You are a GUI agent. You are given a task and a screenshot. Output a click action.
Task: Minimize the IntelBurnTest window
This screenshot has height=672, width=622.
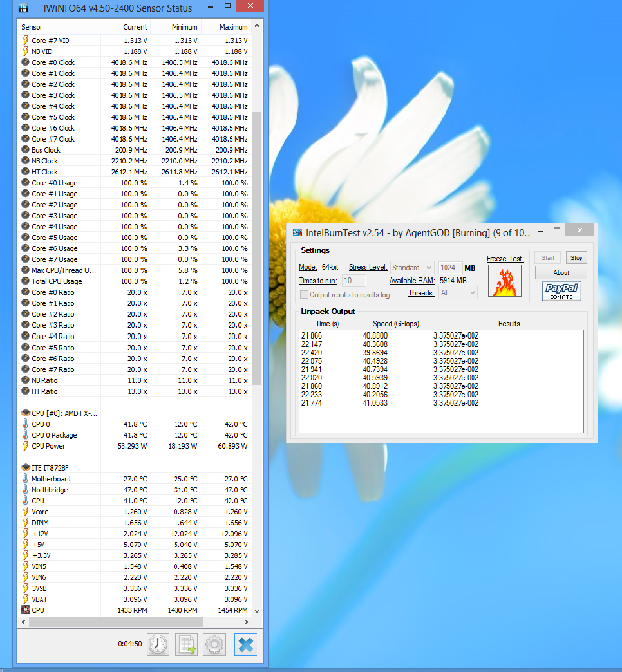[x=540, y=232]
